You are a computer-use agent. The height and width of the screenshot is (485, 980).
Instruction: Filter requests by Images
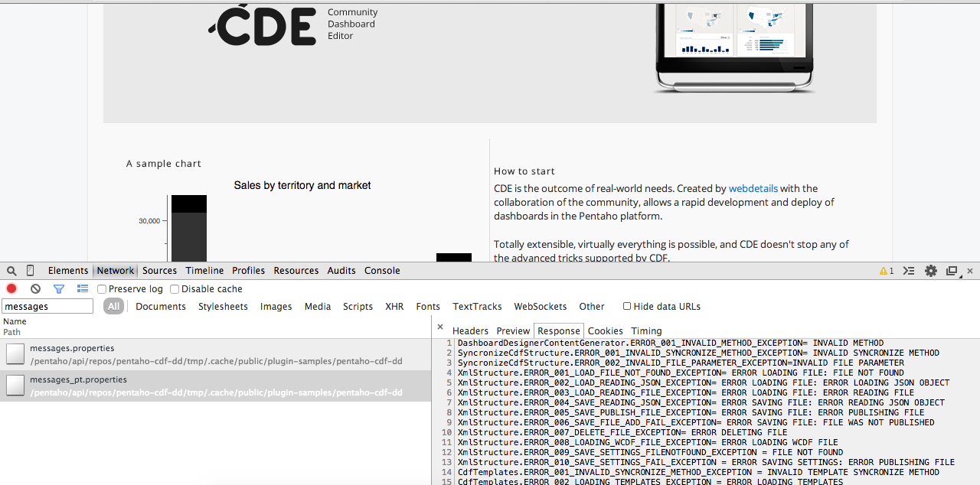(276, 307)
